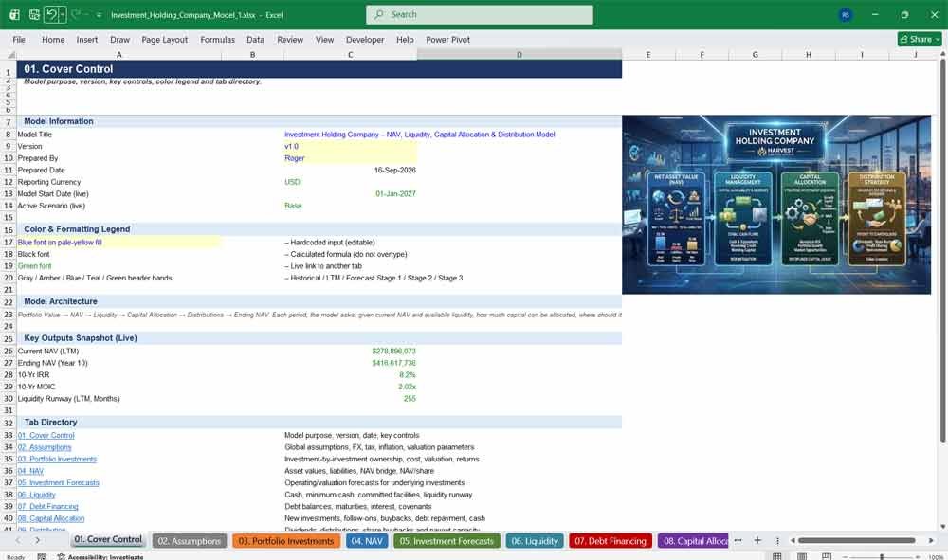Click the macro recording icon in status bar
The image size is (948, 560).
[42, 556]
